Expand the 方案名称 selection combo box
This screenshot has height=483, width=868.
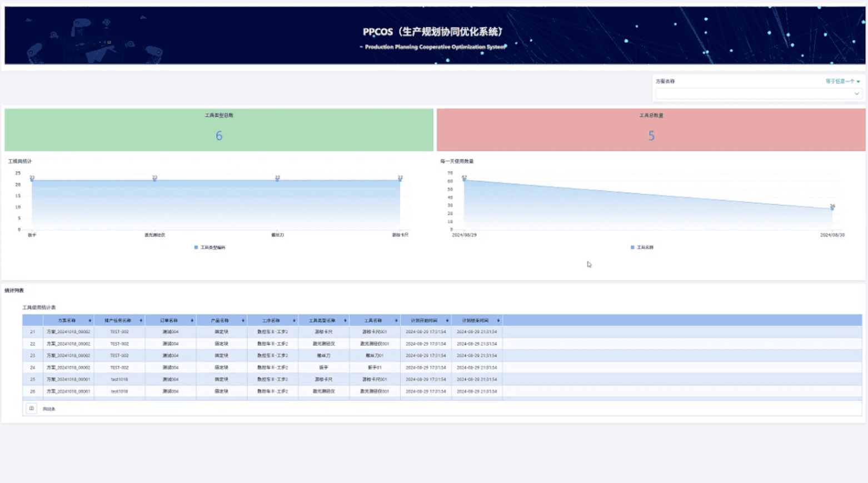click(x=758, y=94)
